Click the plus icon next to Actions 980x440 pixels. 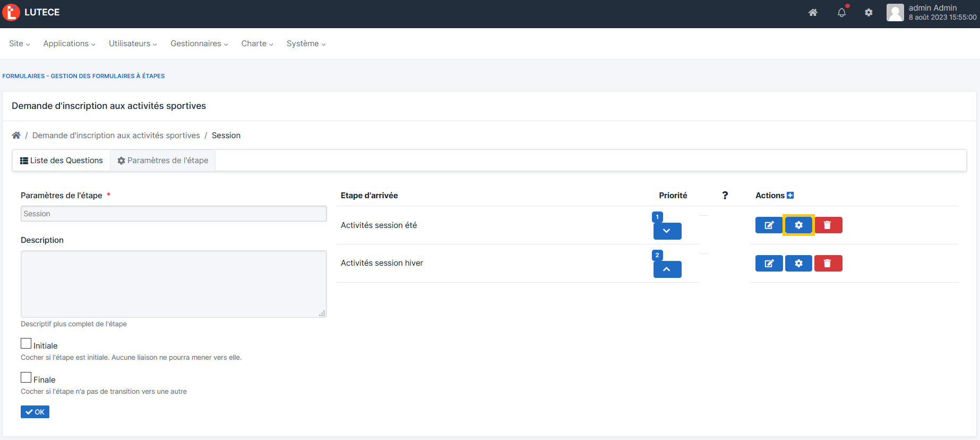(x=790, y=196)
